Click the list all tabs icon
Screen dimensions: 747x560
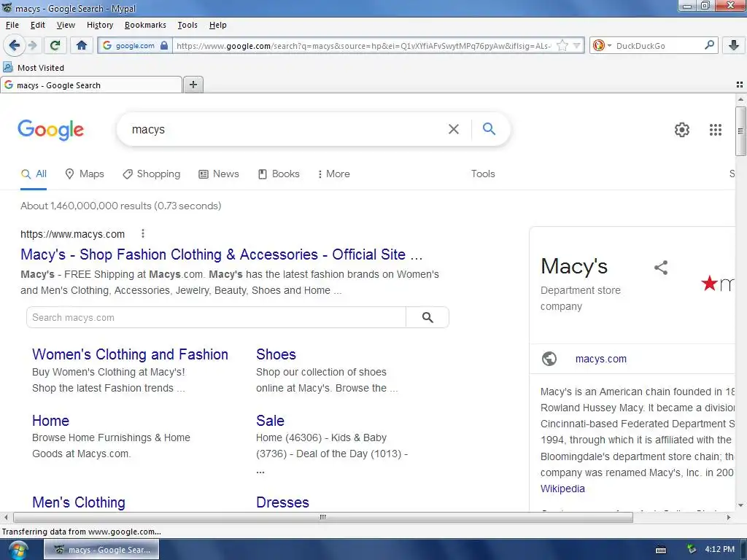point(740,85)
